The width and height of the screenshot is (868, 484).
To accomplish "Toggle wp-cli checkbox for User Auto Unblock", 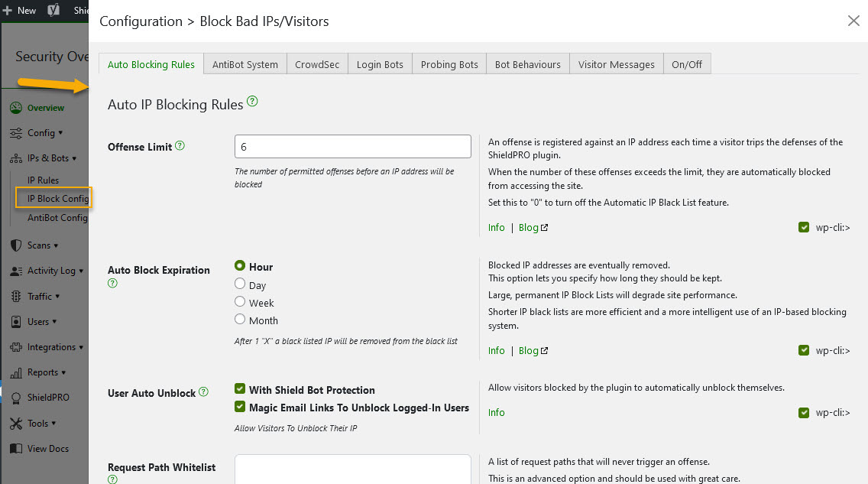I will pos(804,413).
